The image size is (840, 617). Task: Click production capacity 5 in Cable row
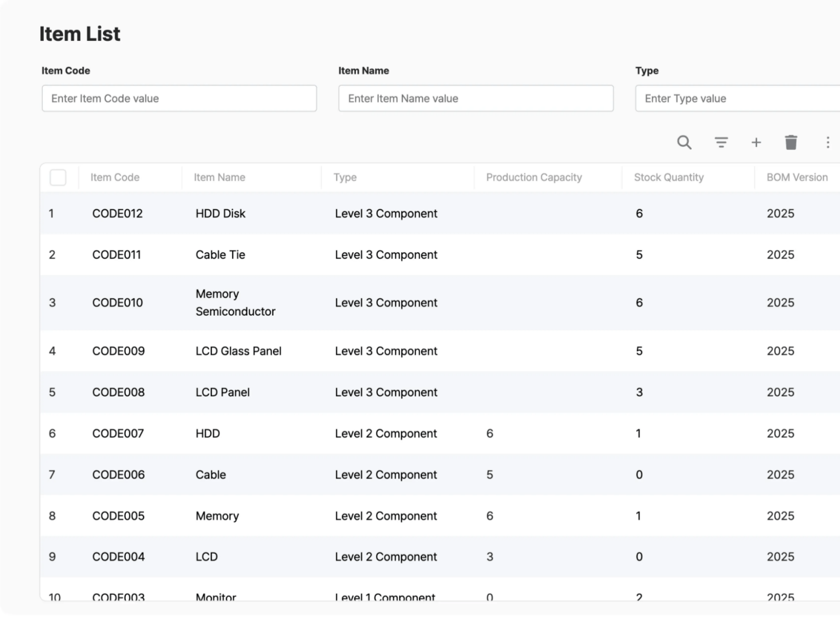(490, 475)
